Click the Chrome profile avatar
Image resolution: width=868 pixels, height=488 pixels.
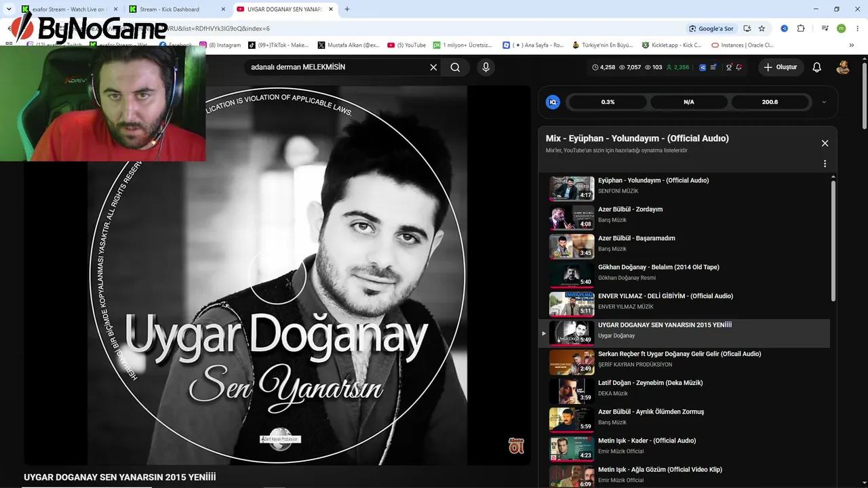click(841, 28)
